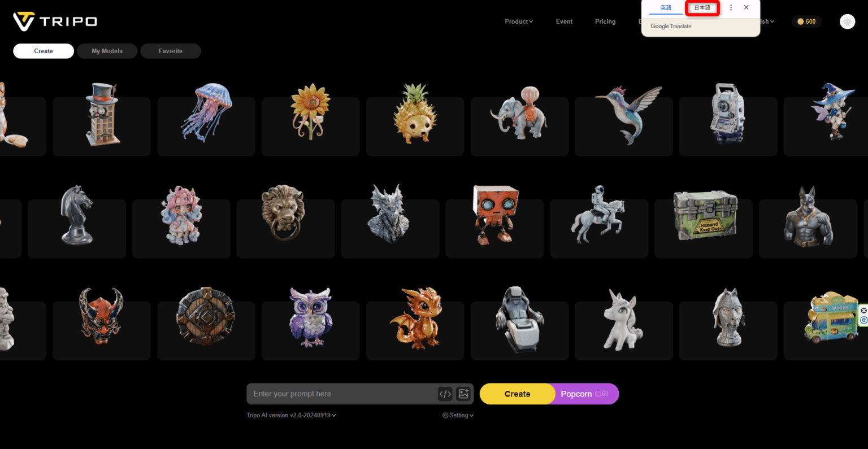Image resolution: width=868 pixels, height=449 pixels.
Task: Close the Google Translate popup
Action: 747,8
